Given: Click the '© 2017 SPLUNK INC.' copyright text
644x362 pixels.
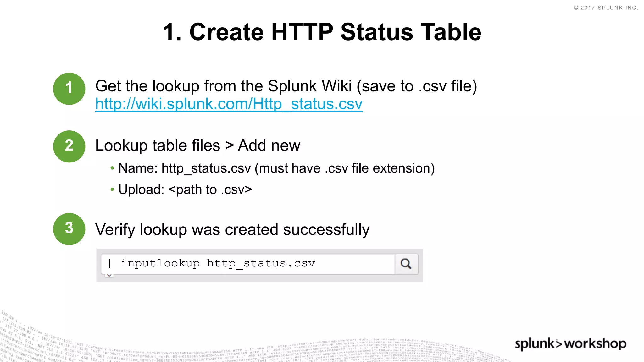Looking at the screenshot, I should 606,8.
